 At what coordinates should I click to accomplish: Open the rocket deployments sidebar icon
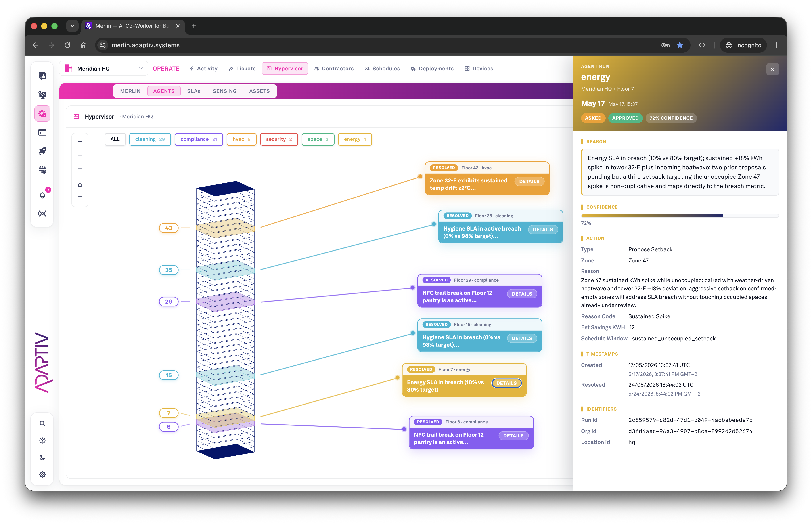pyautogui.click(x=42, y=151)
